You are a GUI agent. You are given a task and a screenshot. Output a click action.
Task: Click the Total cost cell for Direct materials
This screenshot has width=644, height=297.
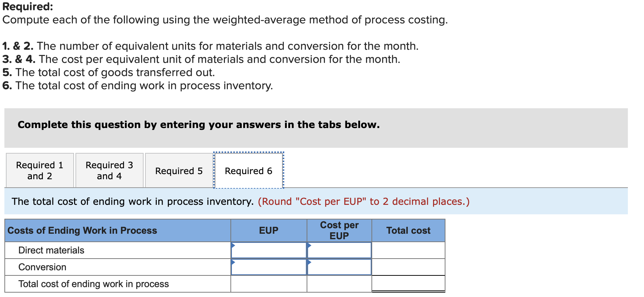pos(408,250)
